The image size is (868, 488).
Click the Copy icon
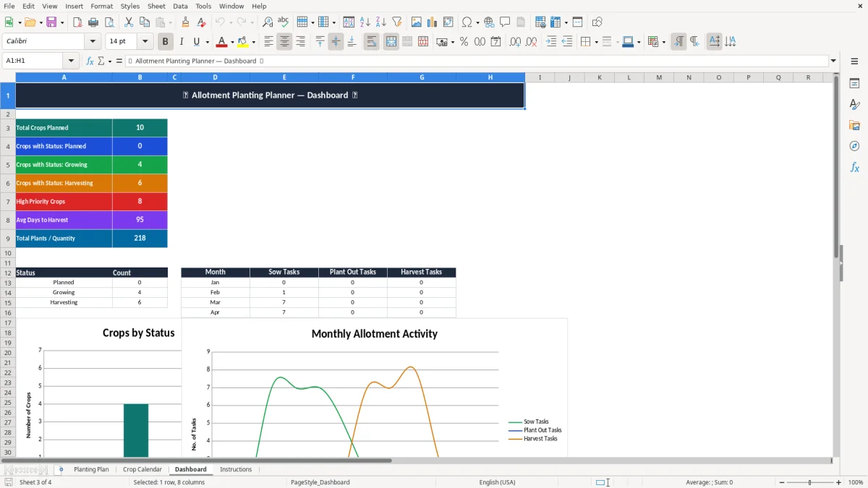(145, 22)
